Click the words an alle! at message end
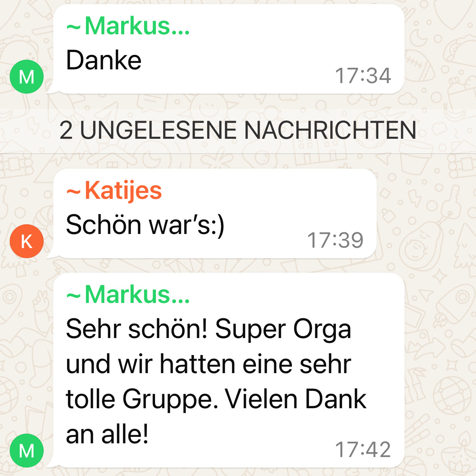 tap(107, 434)
